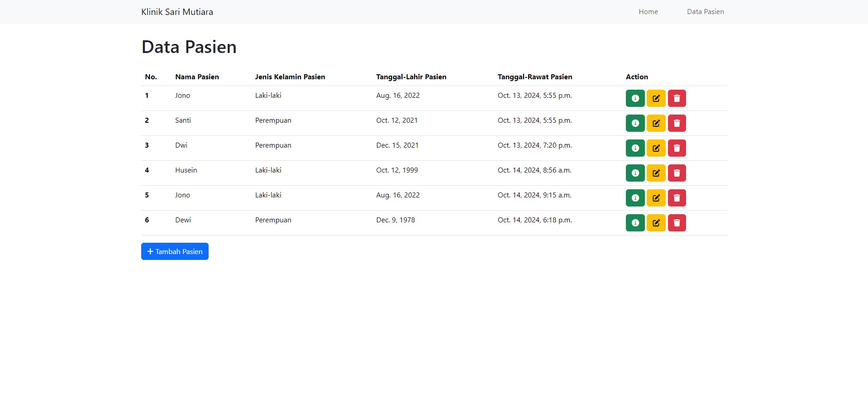This screenshot has height=413, width=868.
Task: Open detail info for patient Jono row 1
Action: [x=635, y=98]
